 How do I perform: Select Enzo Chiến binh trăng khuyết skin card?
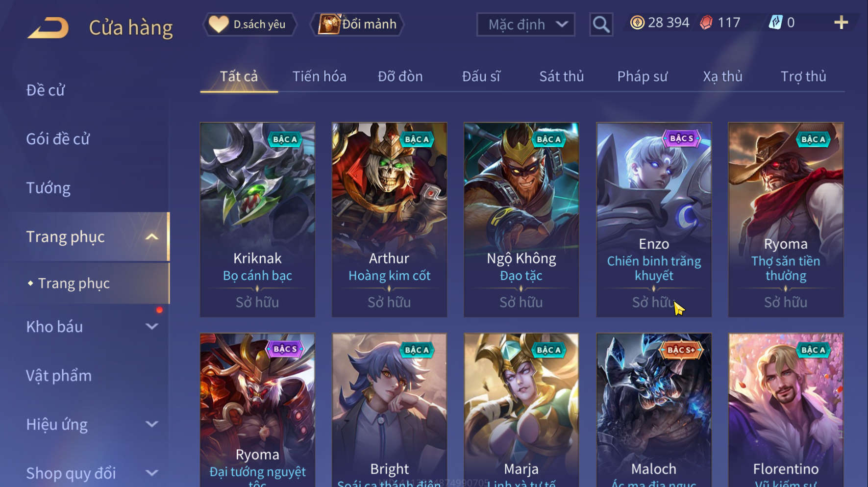(x=654, y=220)
